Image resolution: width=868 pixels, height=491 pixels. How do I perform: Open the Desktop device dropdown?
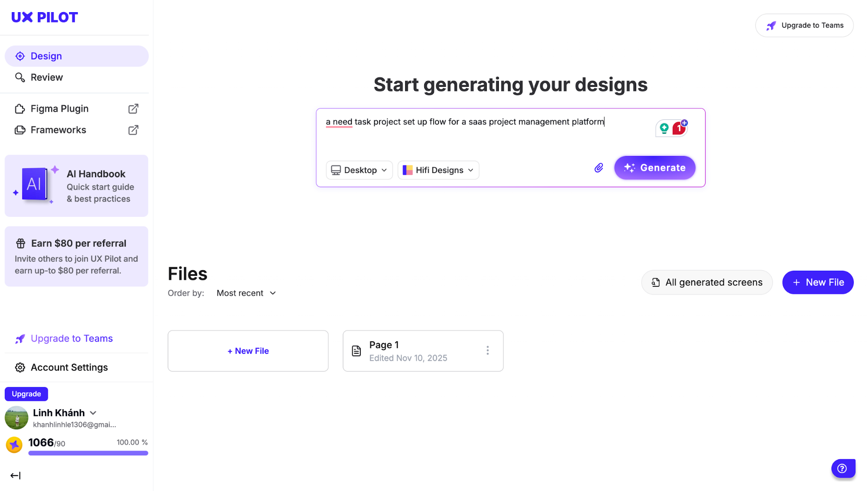point(359,170)
